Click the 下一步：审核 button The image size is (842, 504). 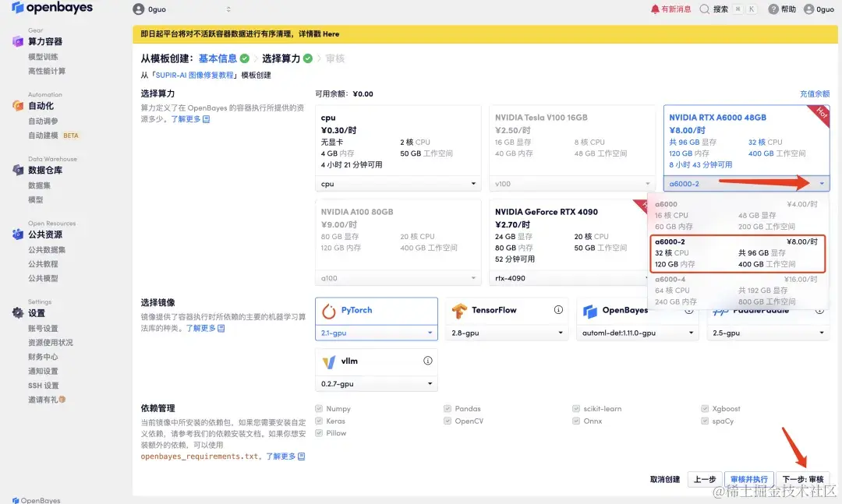pyautogui.click(x=803, y=479)
